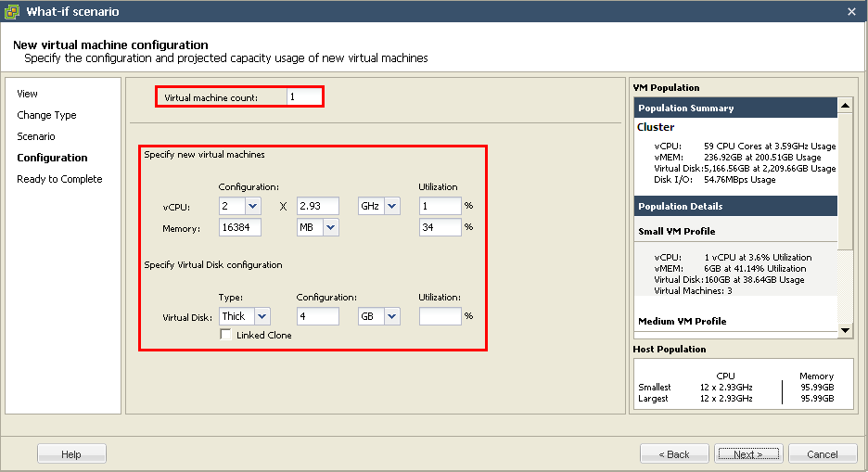The image size is (868, 472).
Task: Click VM Population scrollbar down arrow
Action: 845,330
